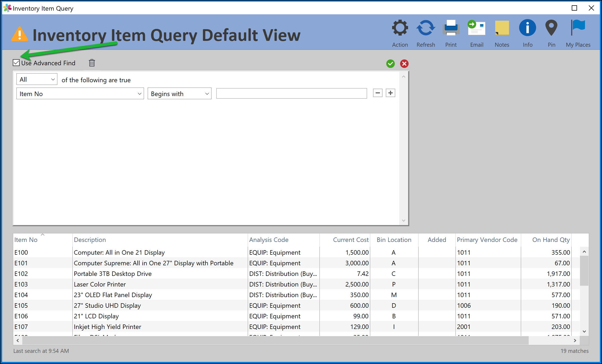602x364 pixels.
Task: Cancel filter with red X icon
Action: [404, 64]
